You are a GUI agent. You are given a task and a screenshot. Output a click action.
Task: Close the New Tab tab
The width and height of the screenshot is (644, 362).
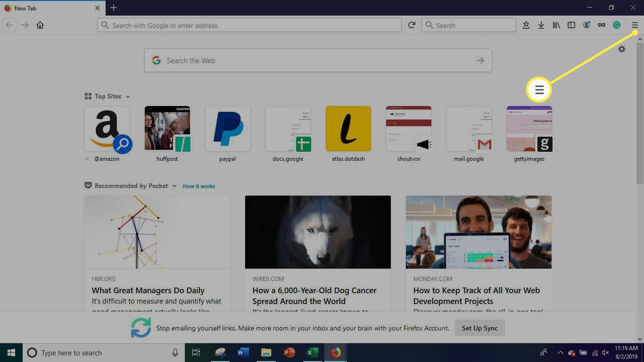(x=98, y=8)
